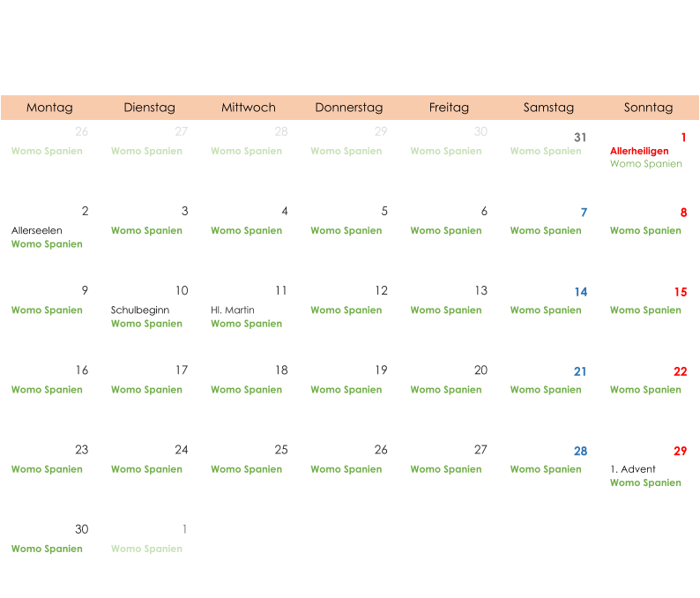Image resolution: width=700 pixels, height=598 pixels.
Task: Click Womo Spanien event on Friday 20
Action: [445, 390]
